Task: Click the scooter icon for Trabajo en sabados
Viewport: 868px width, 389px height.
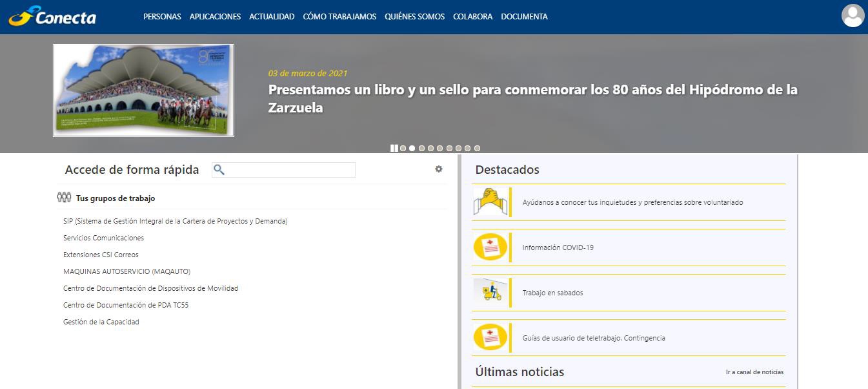Action: tap(490, 293)
